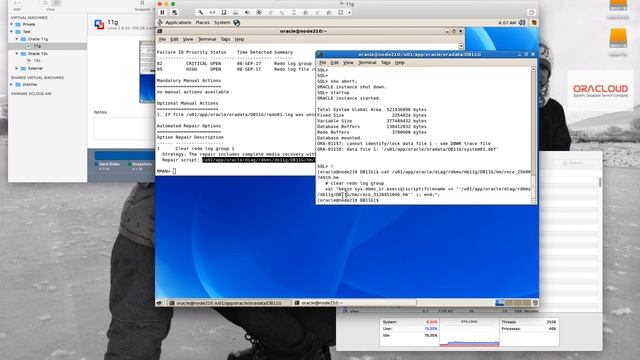The height and width of the screenshot is (360, 640).
Task: Switch library to the list view icon
Action: pos(45,3)
